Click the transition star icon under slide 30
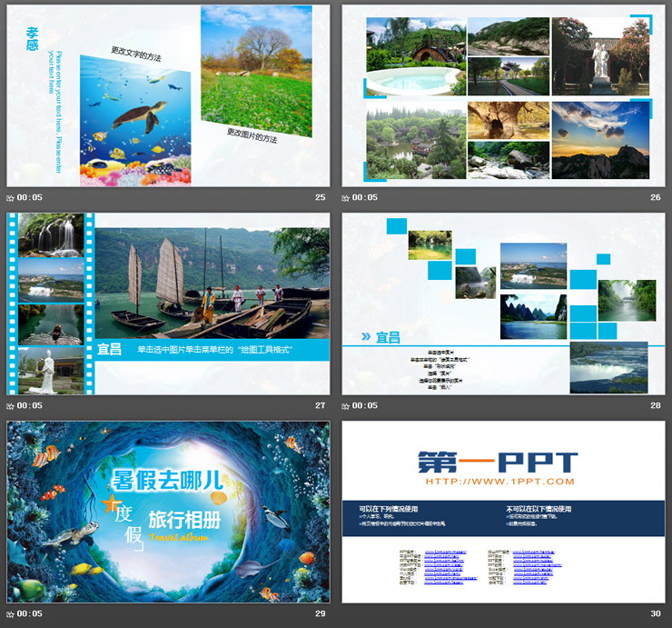 [x=346, y=613]
